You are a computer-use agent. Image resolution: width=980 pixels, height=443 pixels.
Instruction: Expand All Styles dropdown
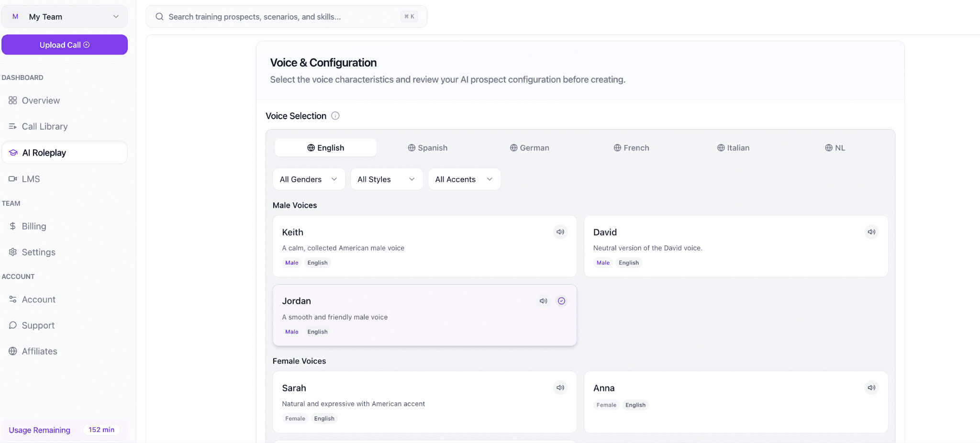point(386,179)
